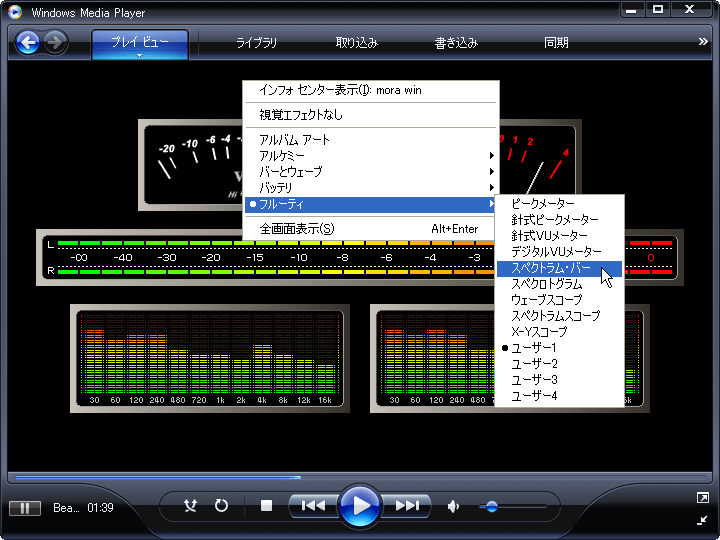Expand the アルケミー submenu
The height and width of the screenshot is (540, 720).
pyautogui.click(x=371, y=156)
